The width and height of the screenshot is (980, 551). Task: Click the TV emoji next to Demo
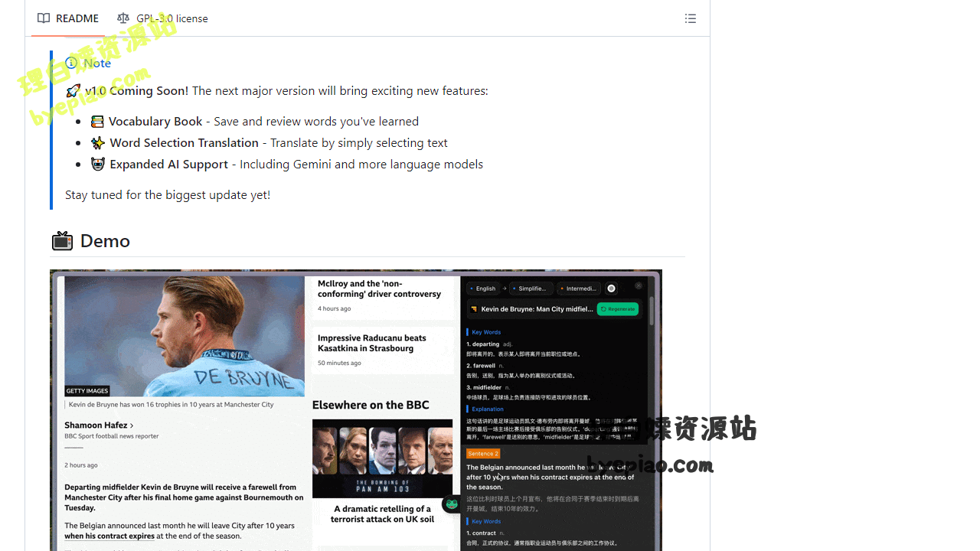[62, 241]
